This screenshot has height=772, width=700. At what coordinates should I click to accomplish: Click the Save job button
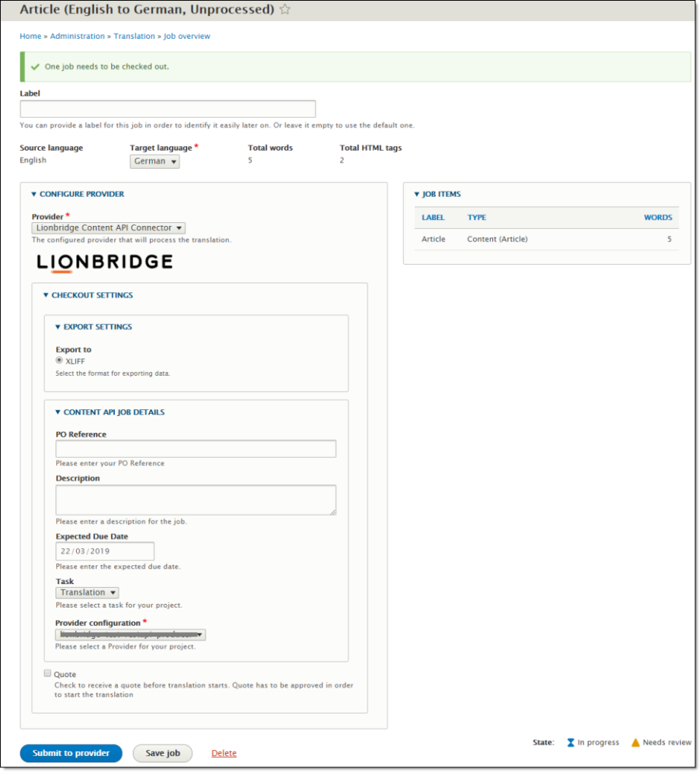tap(163, 753)
